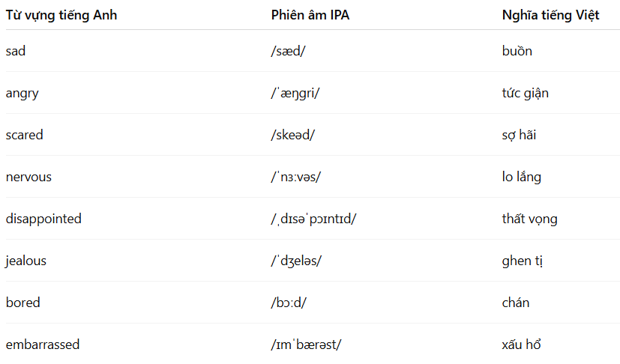Image resolution: width=620 pixels, height=364 pixels.
Task: Click the IPA transcription /sæd/
Action: coord(288,51)
